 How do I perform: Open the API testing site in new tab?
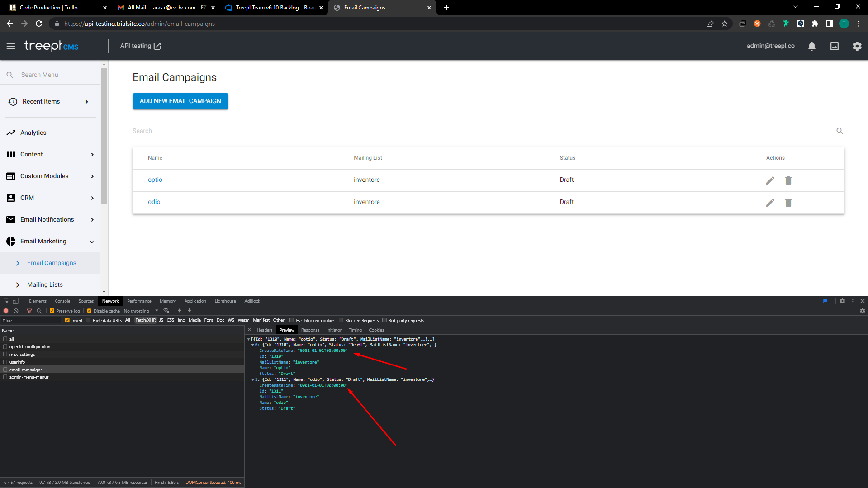click(x=140, y=46)
